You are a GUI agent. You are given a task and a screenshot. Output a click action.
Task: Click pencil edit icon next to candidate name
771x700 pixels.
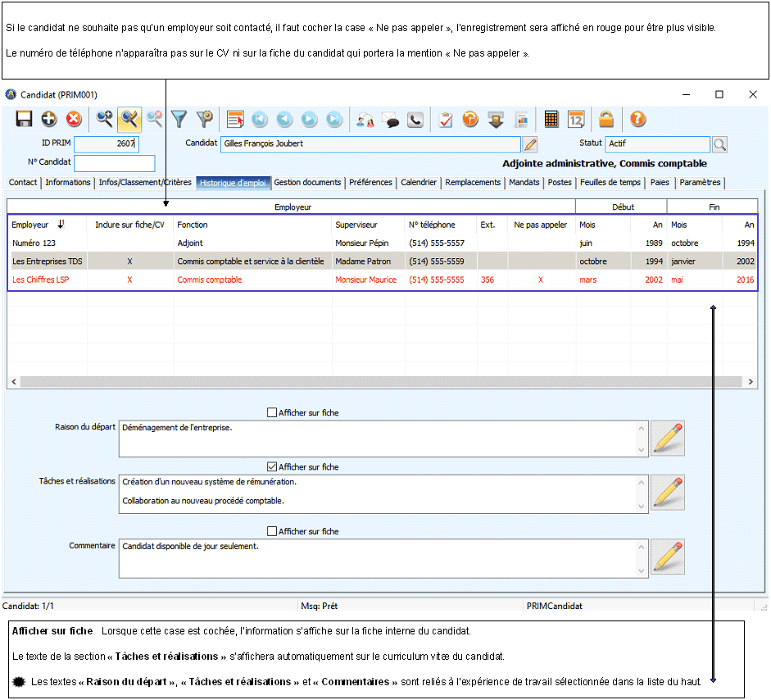[531, 144]
